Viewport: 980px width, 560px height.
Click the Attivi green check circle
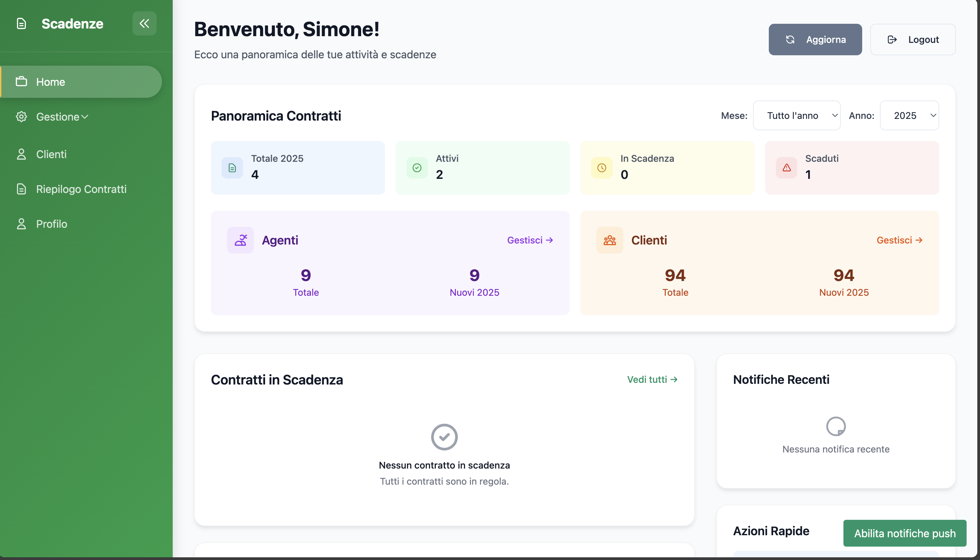(417, 167)
